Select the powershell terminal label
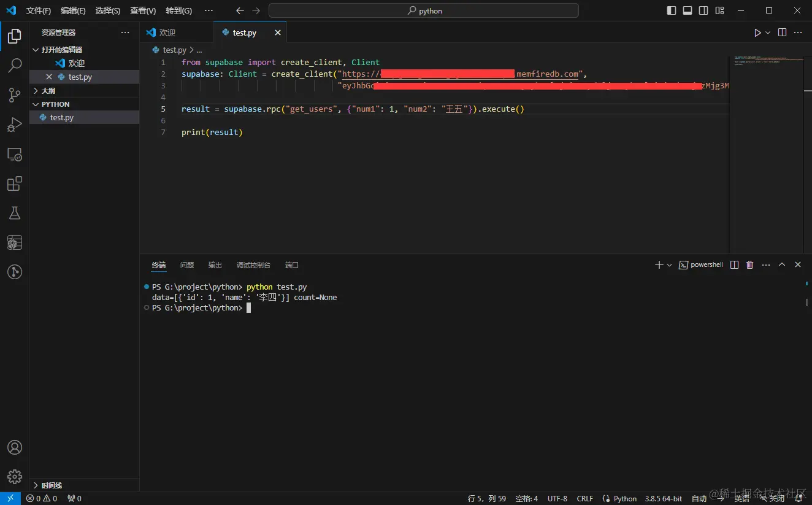Image resolution: width=812 pixels, height=505 pixels. 701,264
